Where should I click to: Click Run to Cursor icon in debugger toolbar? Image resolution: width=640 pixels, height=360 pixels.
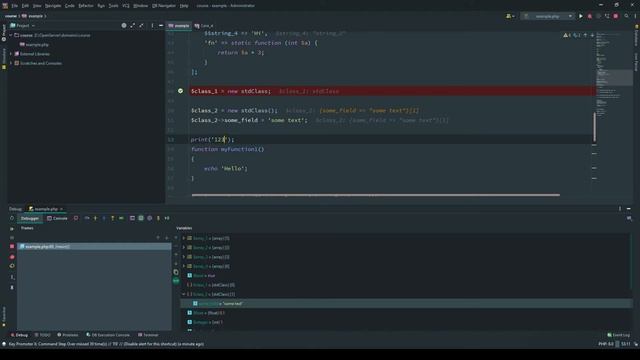121,218
